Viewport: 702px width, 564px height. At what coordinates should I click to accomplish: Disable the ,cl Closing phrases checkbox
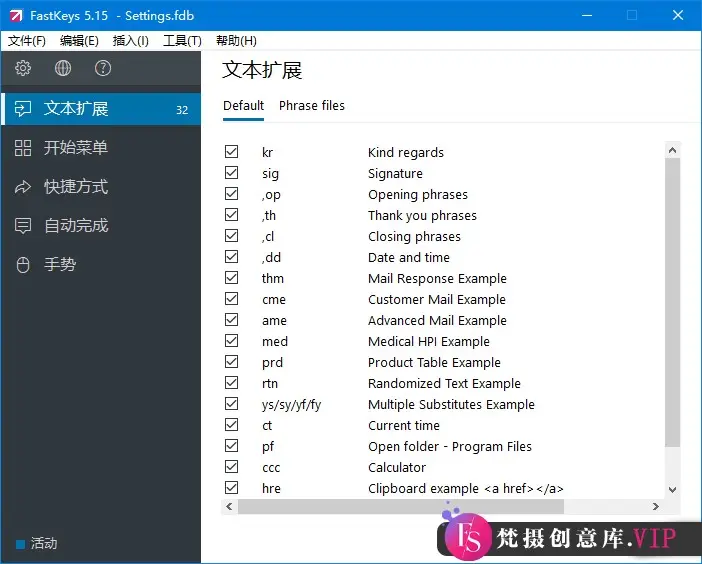231,236
